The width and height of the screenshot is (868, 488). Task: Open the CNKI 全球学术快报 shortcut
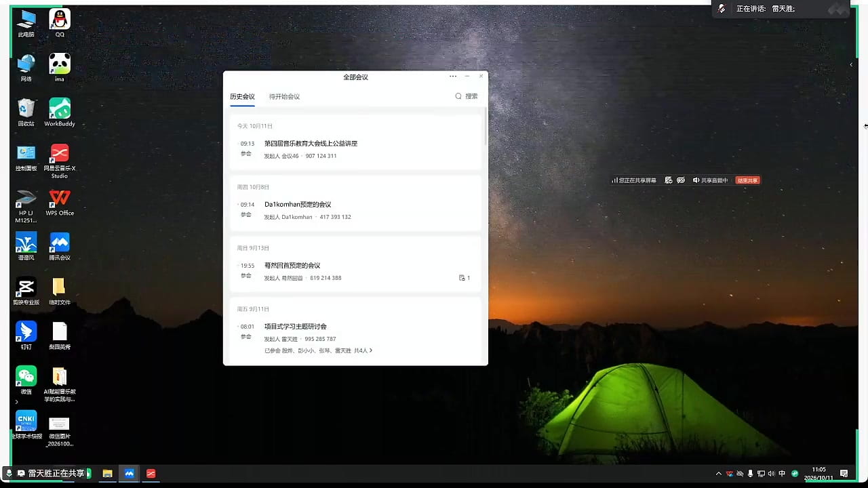pyautogui.click(x=26, y=426)
